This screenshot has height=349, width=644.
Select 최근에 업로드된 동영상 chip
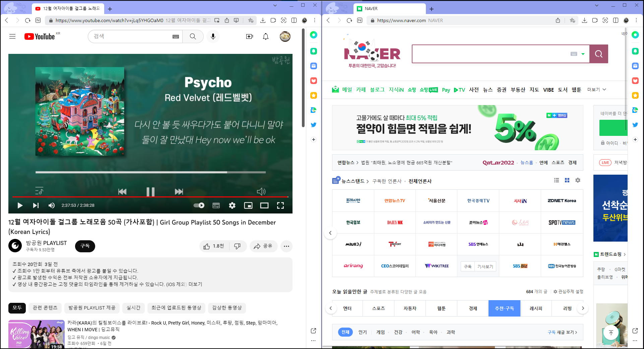[176, 308]
